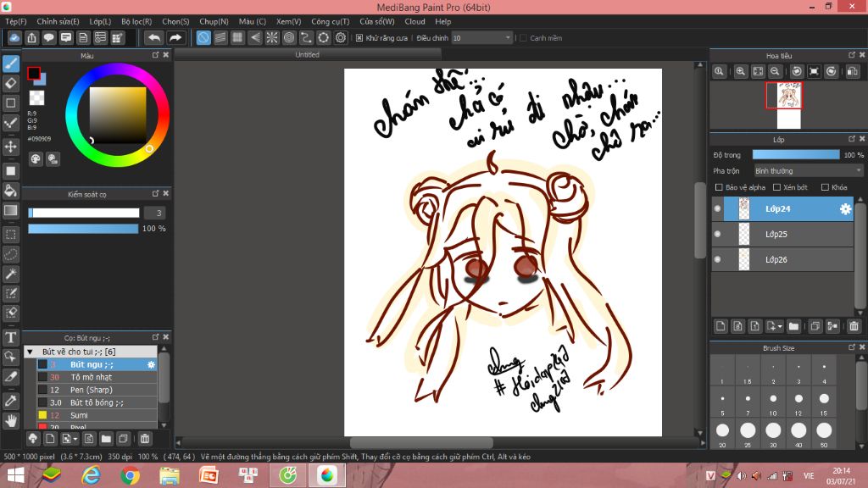Adjust the Độ trong opacity slider
868x488 pixels.
tap(796, 155)
